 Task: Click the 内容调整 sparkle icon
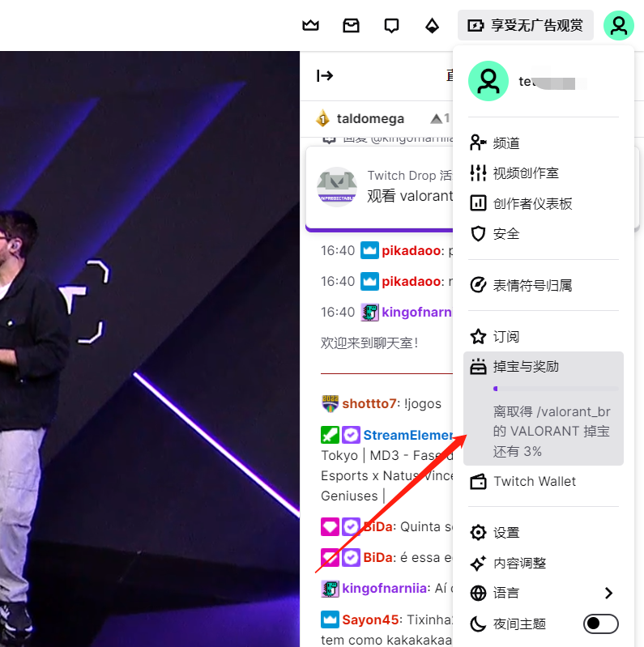478,563
